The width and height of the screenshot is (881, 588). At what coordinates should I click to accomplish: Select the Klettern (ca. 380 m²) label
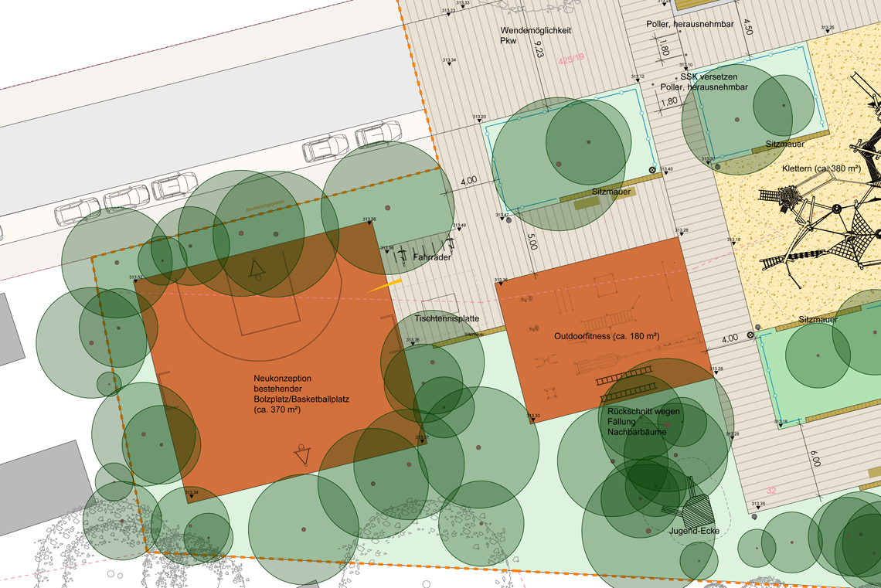click(x=821, y=168)
